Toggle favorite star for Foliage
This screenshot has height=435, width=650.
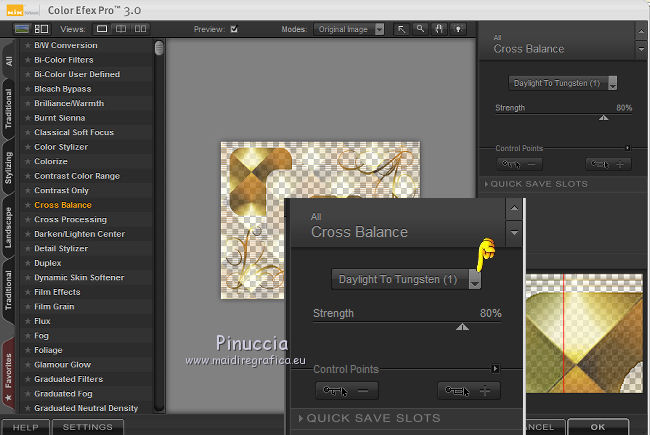tap(28, 350)
